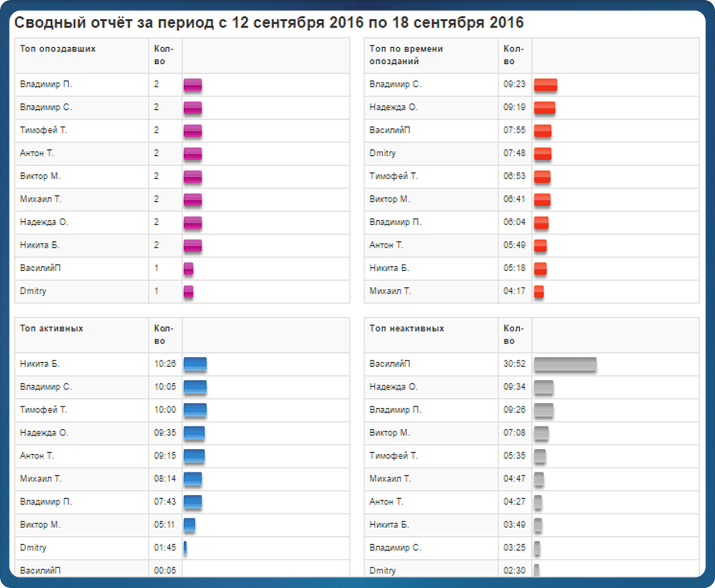
Task: Click ВасилийП's long gray bar in Топ неактивных
Action: point(565,364)
